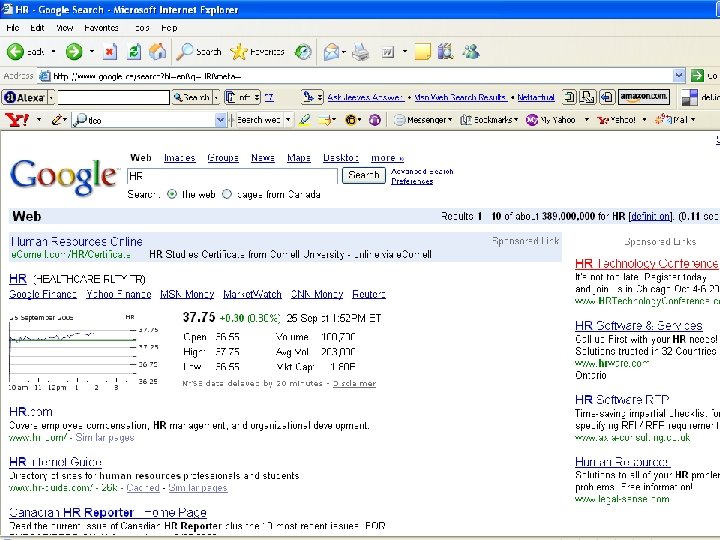This screenshot has height=540, width=720.
Task: Open the Favorites menu
Action: click(x=101, y=28)
